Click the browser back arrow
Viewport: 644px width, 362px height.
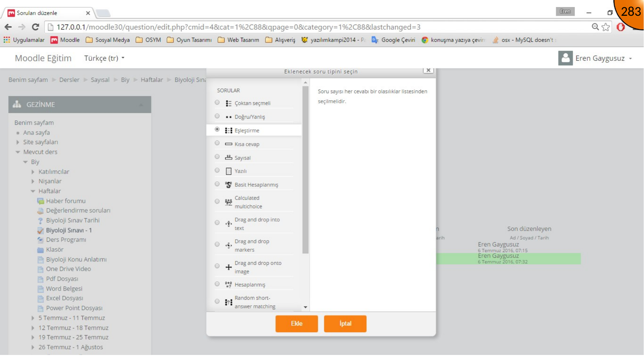(x=8, y=27)
